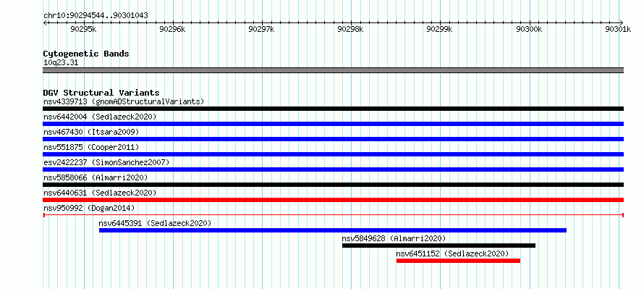Open the nsv467430 (Itsara2009) label

coord(91,132)
